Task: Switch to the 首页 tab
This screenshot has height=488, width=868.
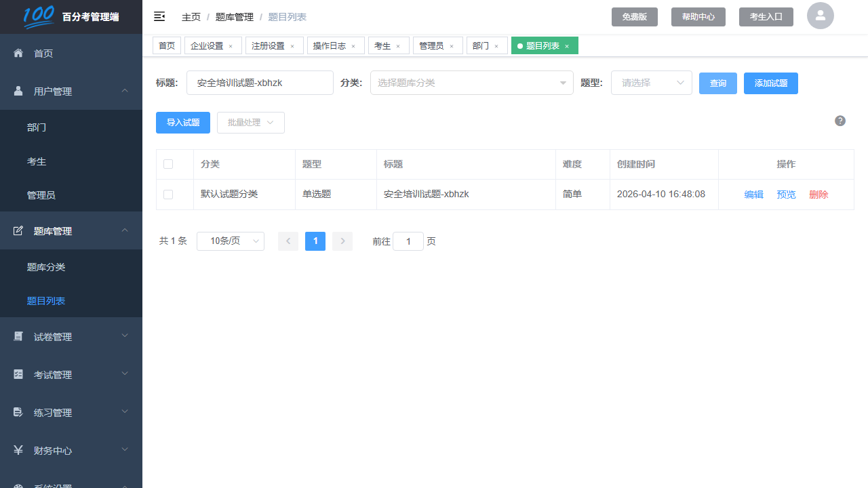Action: coord(167,46)
